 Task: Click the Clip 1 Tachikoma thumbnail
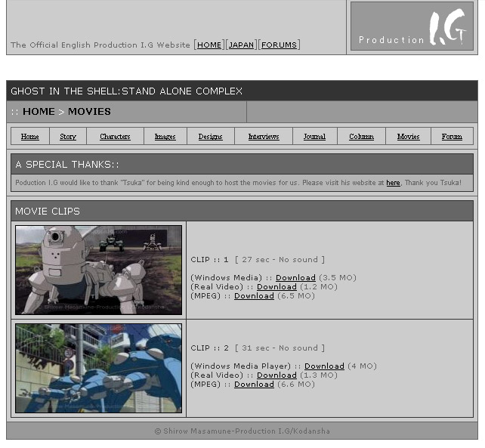click(99, 270)
